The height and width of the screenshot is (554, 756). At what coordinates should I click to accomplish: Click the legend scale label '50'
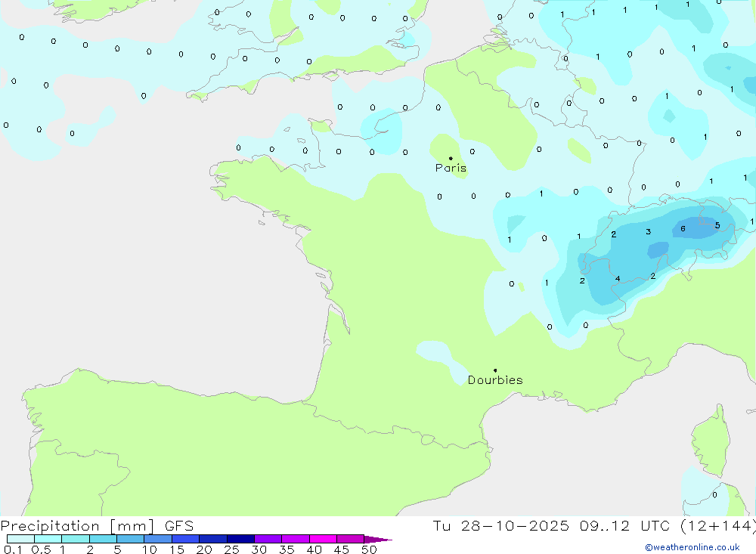click(369, 549)
